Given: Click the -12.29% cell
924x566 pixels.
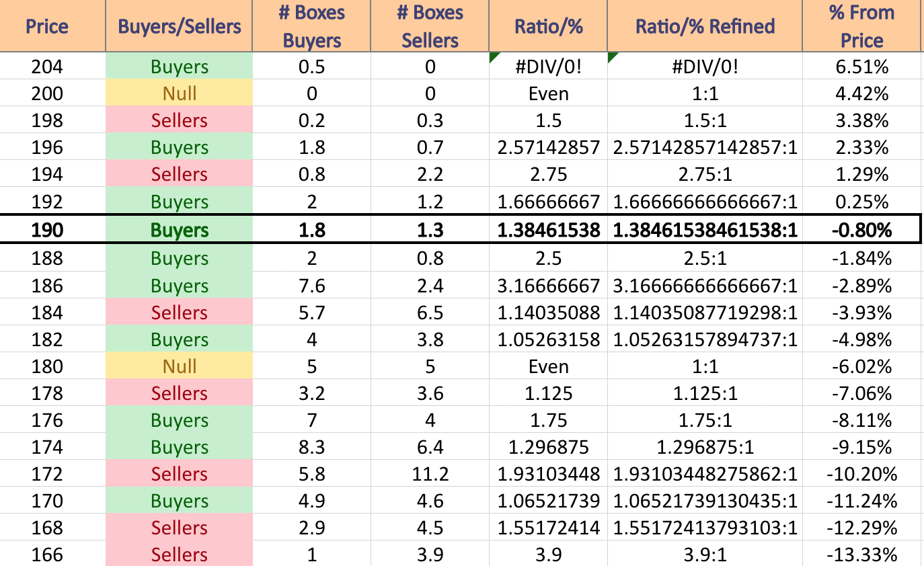Looking at the screenshot, I should click(861, 528).
